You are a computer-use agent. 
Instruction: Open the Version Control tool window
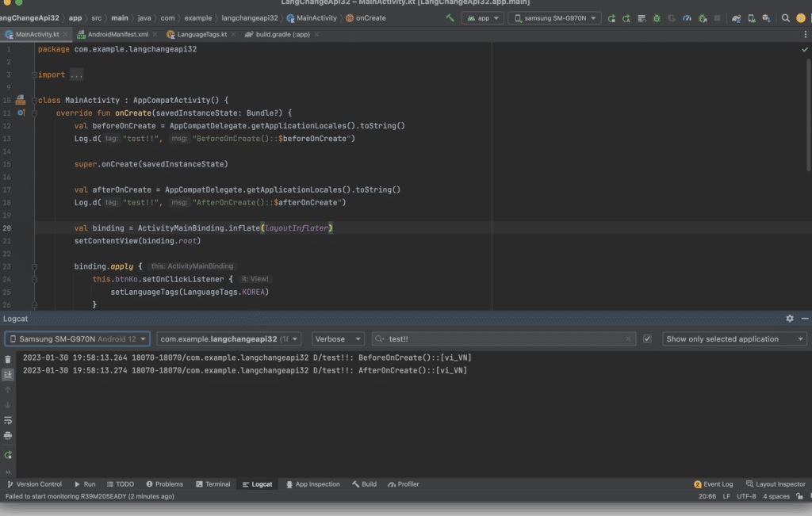coord(34,484)
